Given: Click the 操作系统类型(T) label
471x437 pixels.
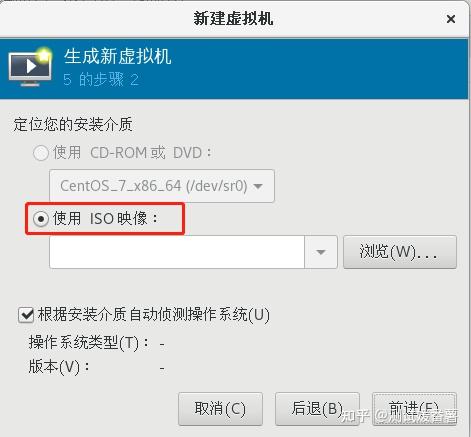Looking at the screenshot, I should coord(89,342).
